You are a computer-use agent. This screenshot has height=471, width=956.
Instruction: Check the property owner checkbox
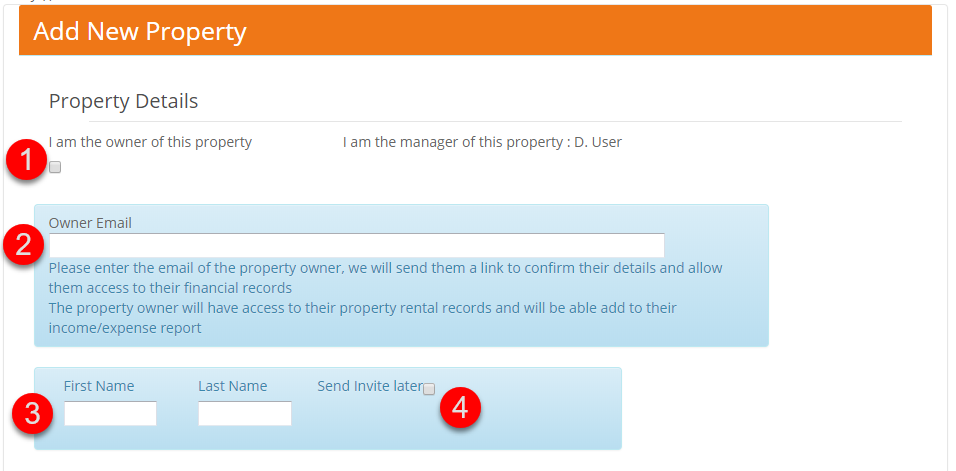55,167
